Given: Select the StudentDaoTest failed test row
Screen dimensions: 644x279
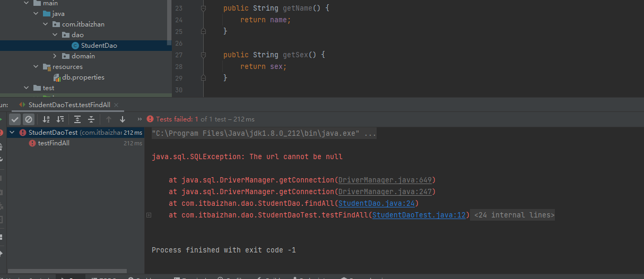Looking at the screenshot, I should click(x=76, y=133).
